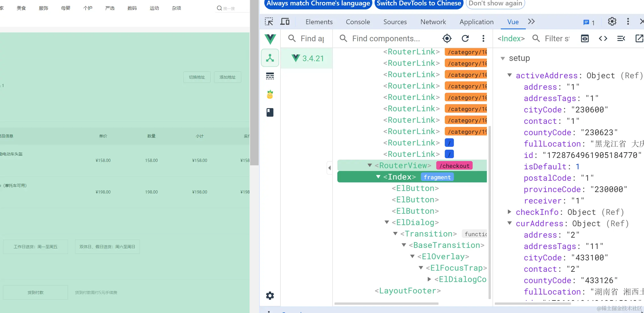Switch to the Console tab
This screenshot has height=313, width=644.
(x=358, y=22)
